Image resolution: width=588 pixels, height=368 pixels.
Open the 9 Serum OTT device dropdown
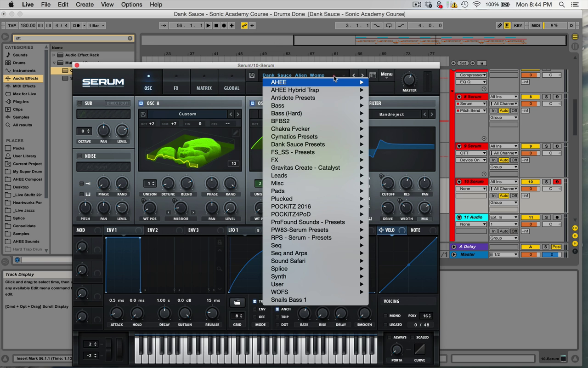(471, 153)
